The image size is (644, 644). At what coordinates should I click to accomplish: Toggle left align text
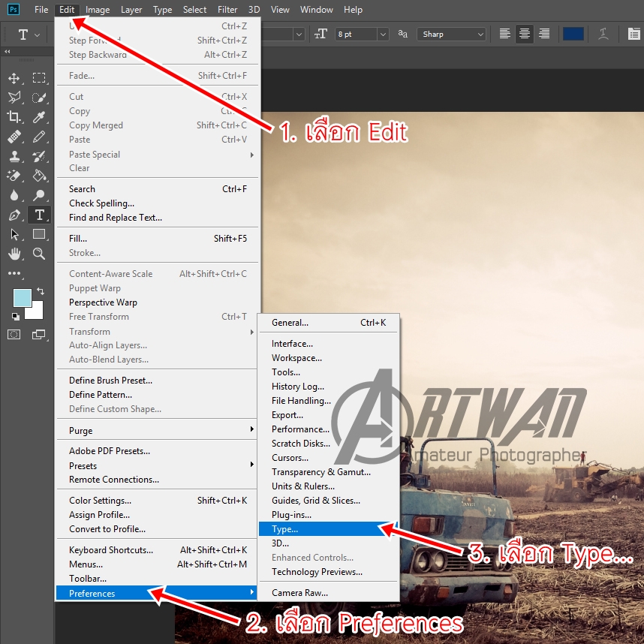click(505, 34)
